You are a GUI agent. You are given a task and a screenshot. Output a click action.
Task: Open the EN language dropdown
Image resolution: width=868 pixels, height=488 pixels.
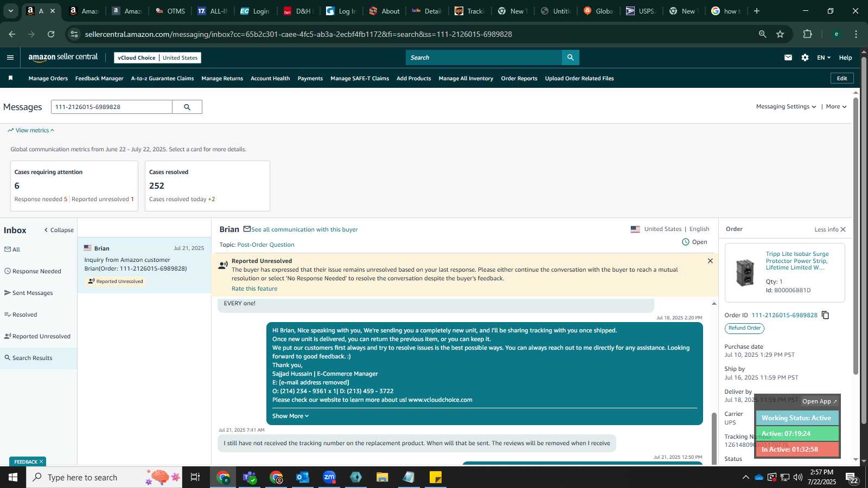[824, 57]
